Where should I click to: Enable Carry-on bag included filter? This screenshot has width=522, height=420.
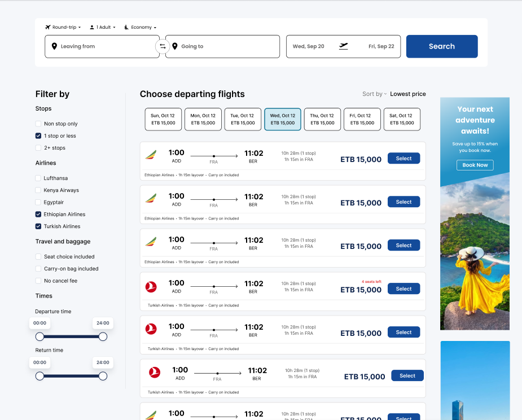[38, 269]
